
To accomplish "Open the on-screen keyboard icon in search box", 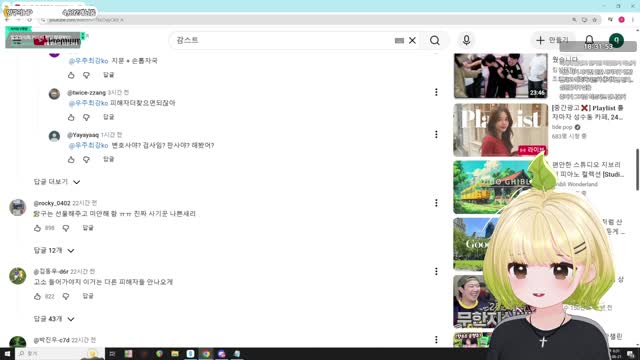I will (x=399, y=40).
